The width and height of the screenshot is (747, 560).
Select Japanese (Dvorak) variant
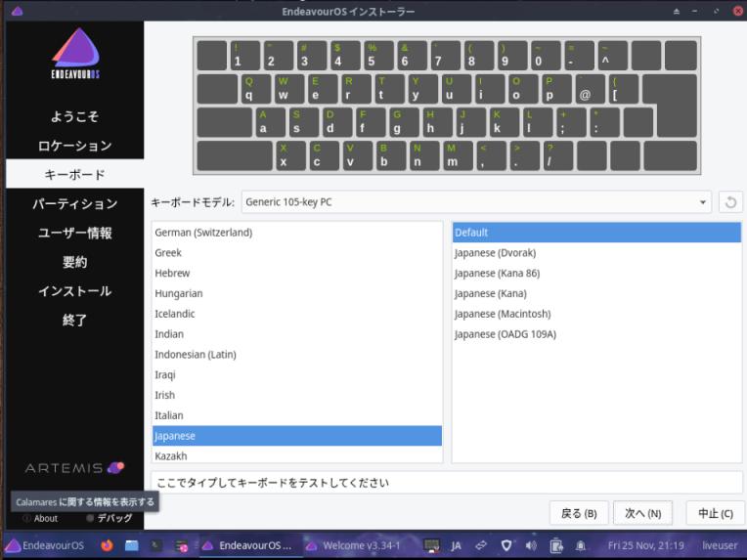(x=596, y=253)
